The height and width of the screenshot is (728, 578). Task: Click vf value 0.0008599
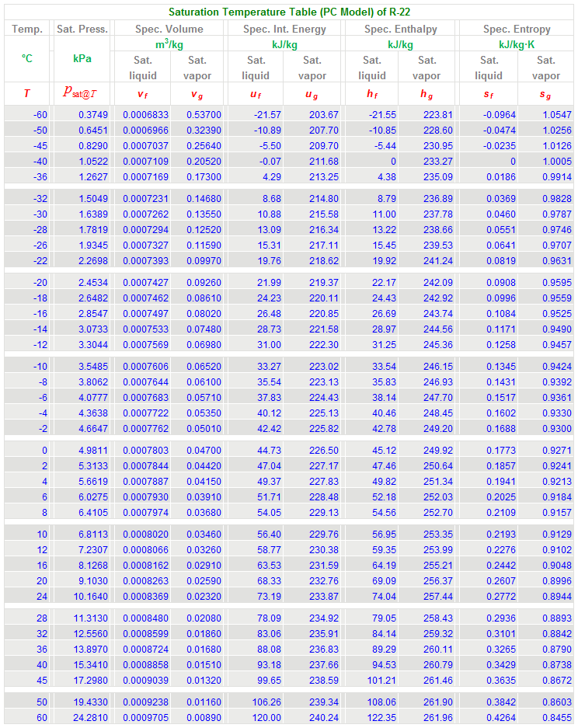[x=145, y=634]
